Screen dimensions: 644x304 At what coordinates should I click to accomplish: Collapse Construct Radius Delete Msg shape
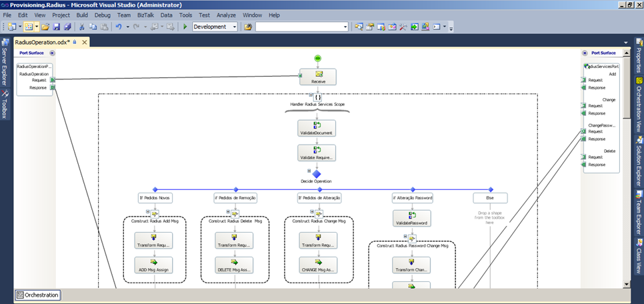[x=228, y=211]
